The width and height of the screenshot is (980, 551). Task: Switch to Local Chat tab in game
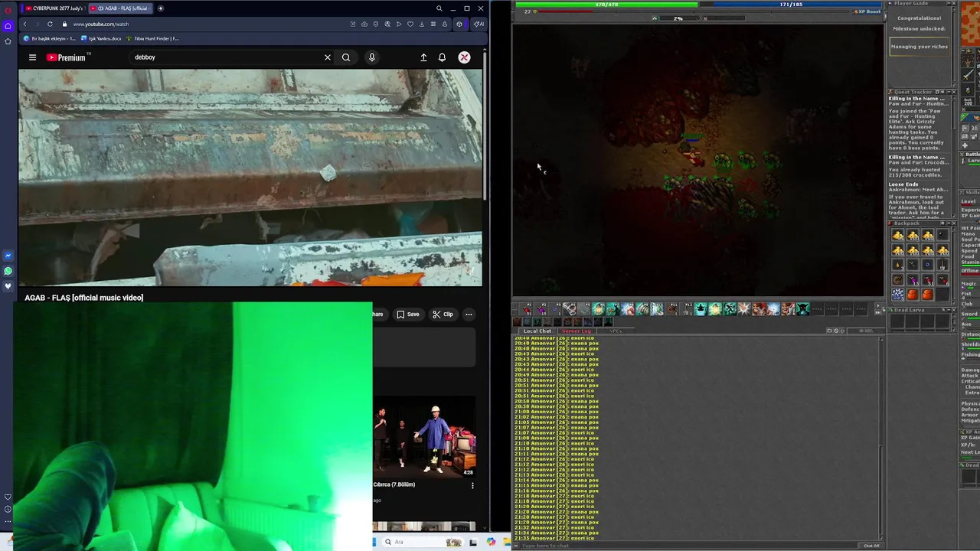[x=537, y=331]
